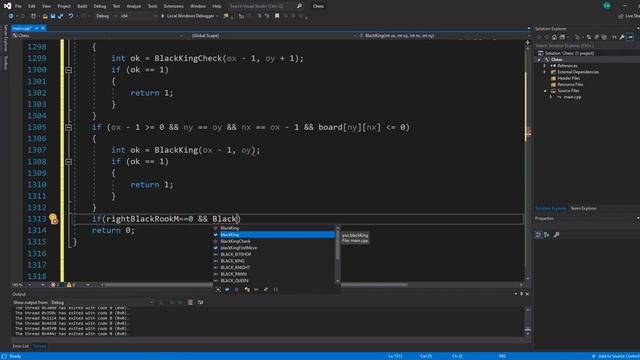Collapse the if block at line 1305
This screenshot has height=360, width=640.
[69, 128]
